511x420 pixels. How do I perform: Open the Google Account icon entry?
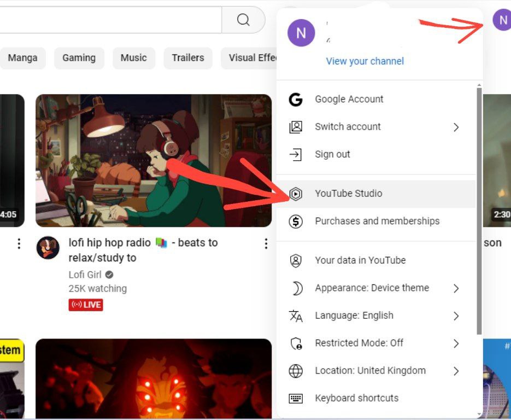pos(296,100)
